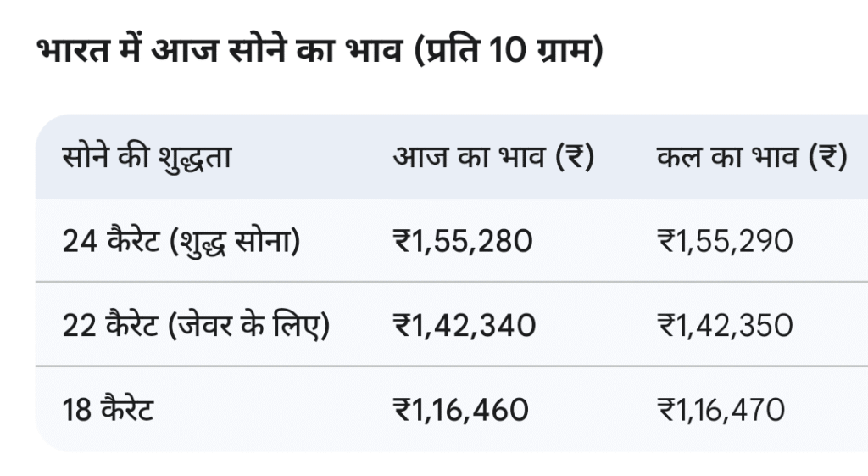Select the कल का भाव column header
Viewport: 868px width, 476px height.
tap(752, 158)
